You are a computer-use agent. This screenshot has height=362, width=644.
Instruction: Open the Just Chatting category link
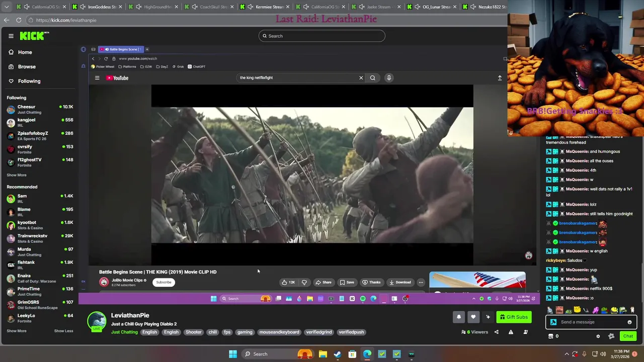point(124,332)
